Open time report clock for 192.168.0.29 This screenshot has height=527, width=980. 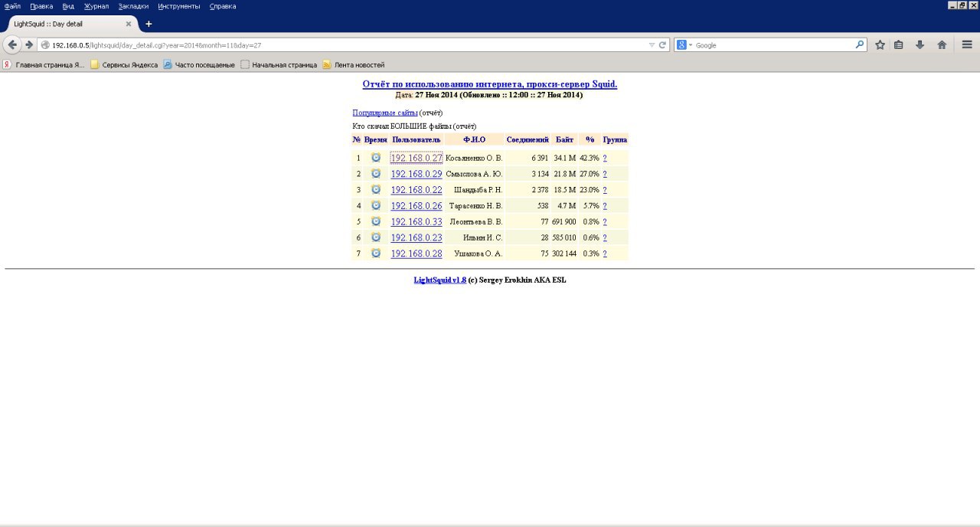[x=376, y=174]
